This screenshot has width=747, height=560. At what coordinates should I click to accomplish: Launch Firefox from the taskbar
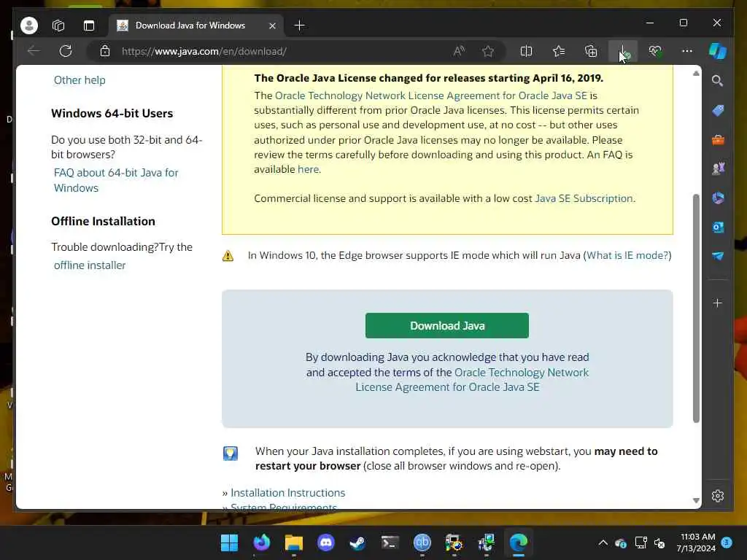261,542
